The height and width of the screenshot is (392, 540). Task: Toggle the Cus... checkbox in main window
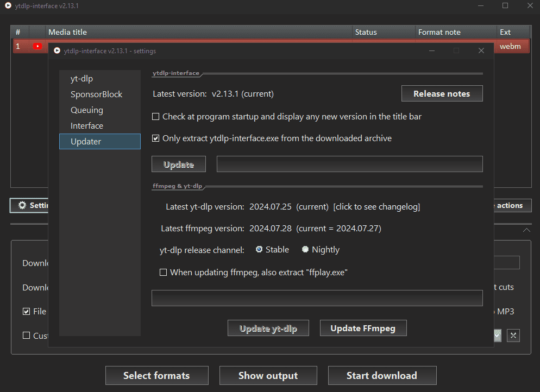[26, 335]
